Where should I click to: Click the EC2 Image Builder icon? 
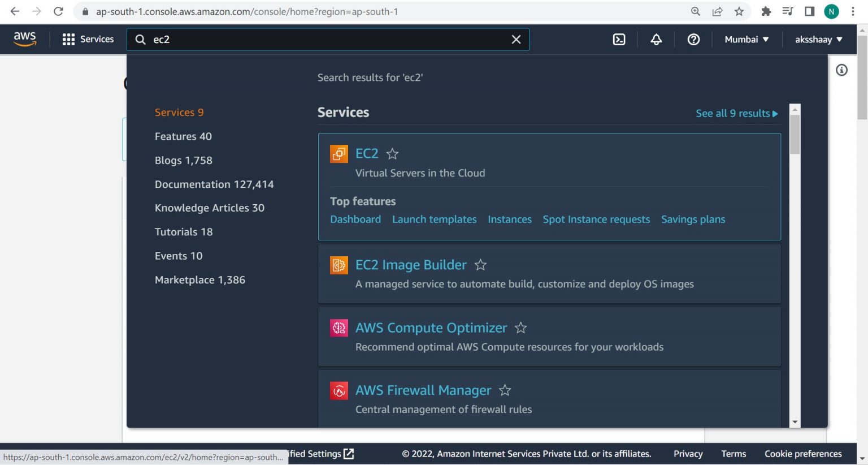click(x=339, y=265)
